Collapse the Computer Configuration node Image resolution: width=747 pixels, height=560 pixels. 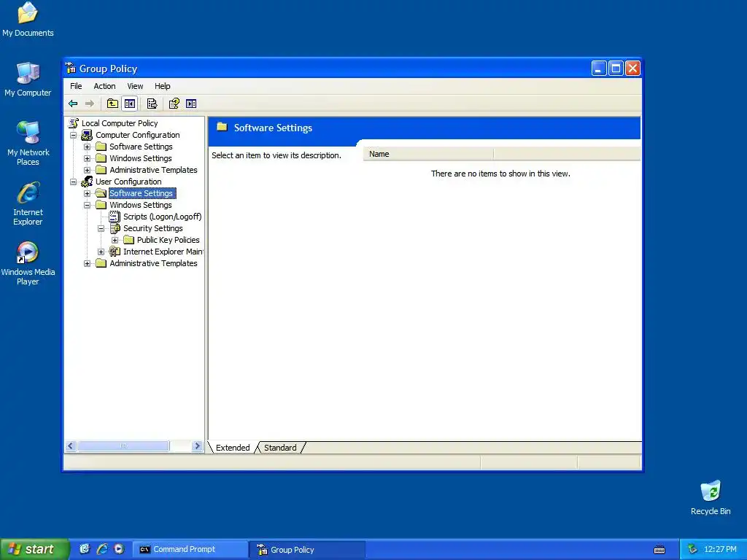point(74,135)
